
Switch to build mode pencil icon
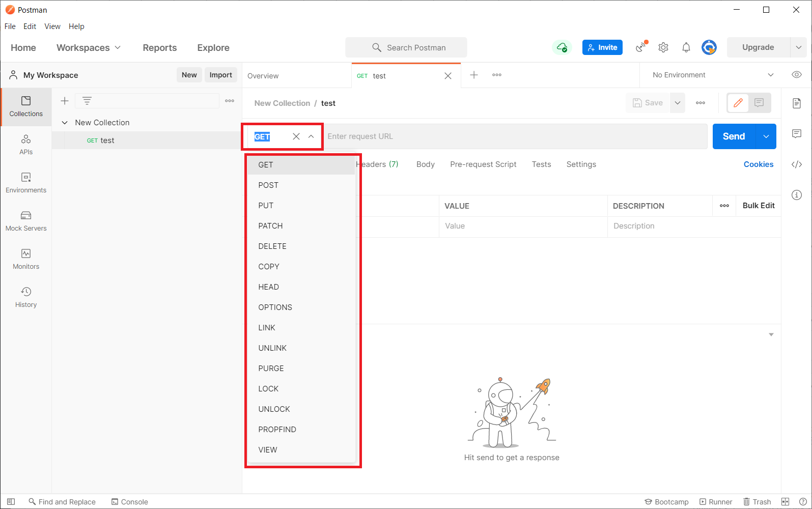738,103
